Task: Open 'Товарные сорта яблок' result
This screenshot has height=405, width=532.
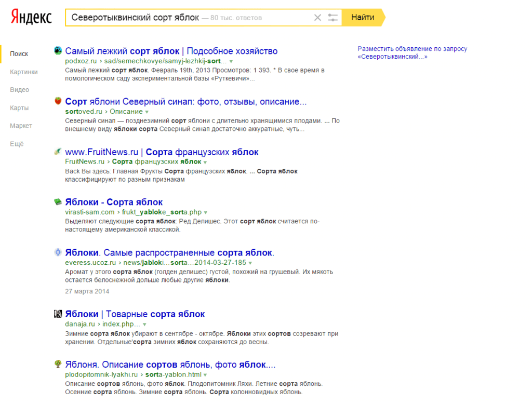Action: [x=135, y=315]
